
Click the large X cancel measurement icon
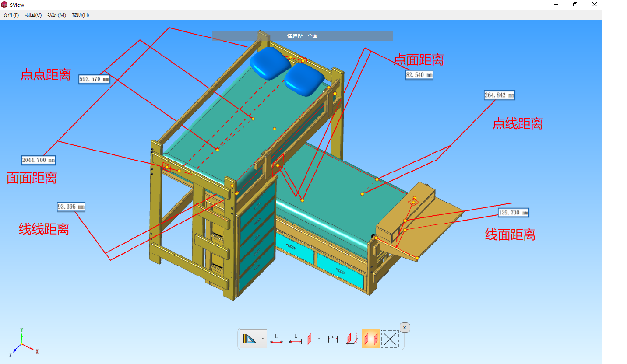[x=390, y=339]
